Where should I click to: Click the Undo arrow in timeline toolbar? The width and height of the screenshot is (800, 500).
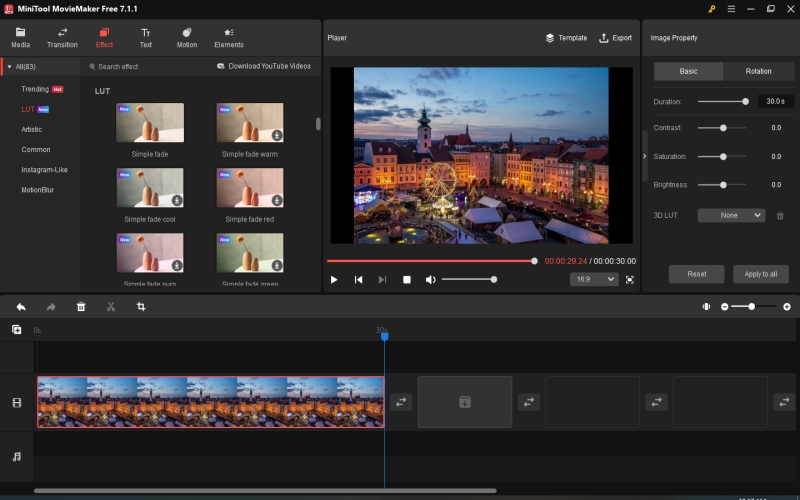pos(21,306)
